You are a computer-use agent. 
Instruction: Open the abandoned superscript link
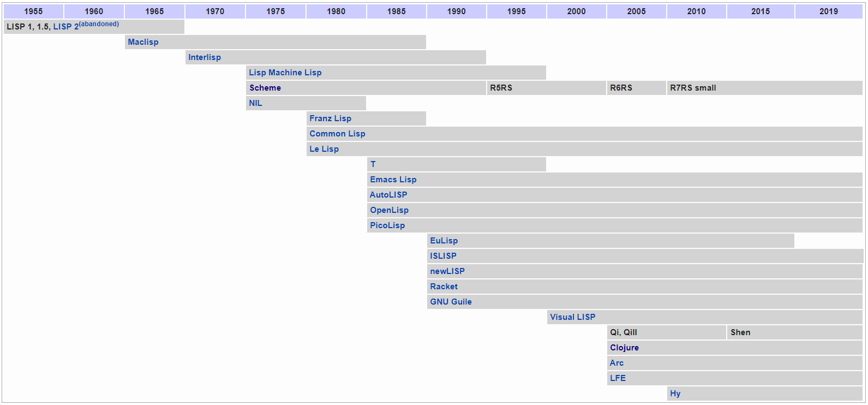click(99, 24)
